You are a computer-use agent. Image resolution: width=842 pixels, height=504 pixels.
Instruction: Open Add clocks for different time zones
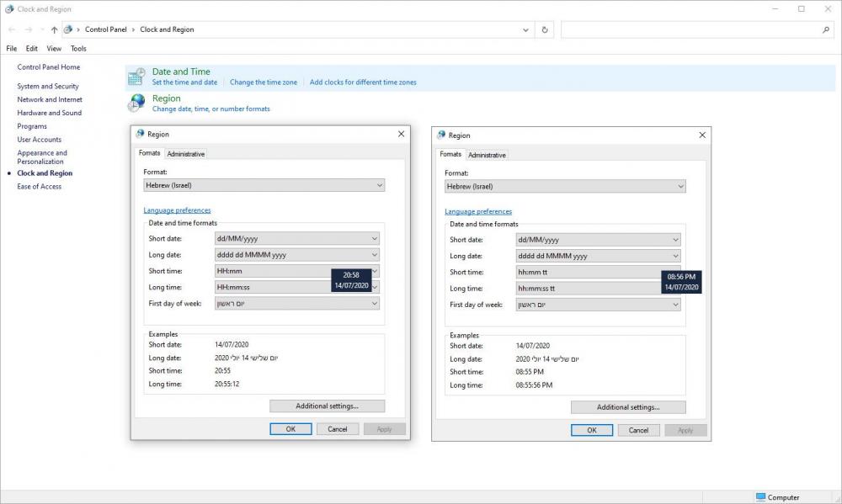[363, 82]
